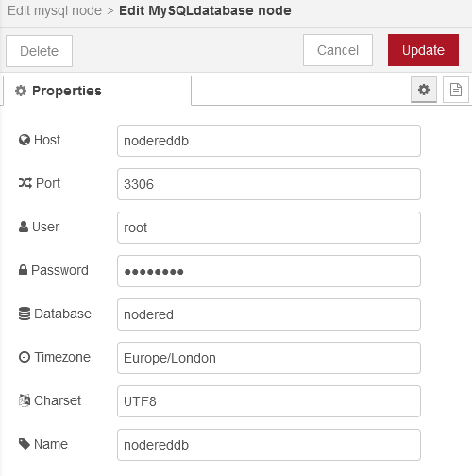This screenshot has height=476, width=472.
Task: Click the clock icon beside Timezone
Action: [25, 357]
